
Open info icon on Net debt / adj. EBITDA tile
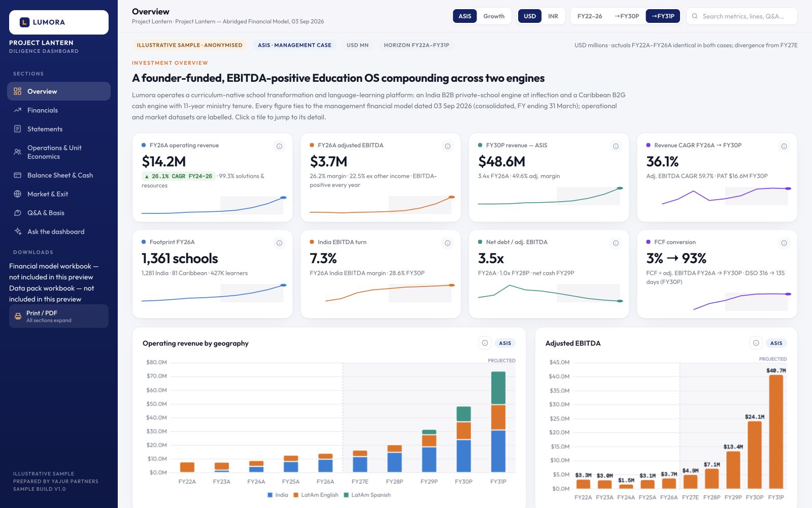pyautogui.click(x=616, y=243)
